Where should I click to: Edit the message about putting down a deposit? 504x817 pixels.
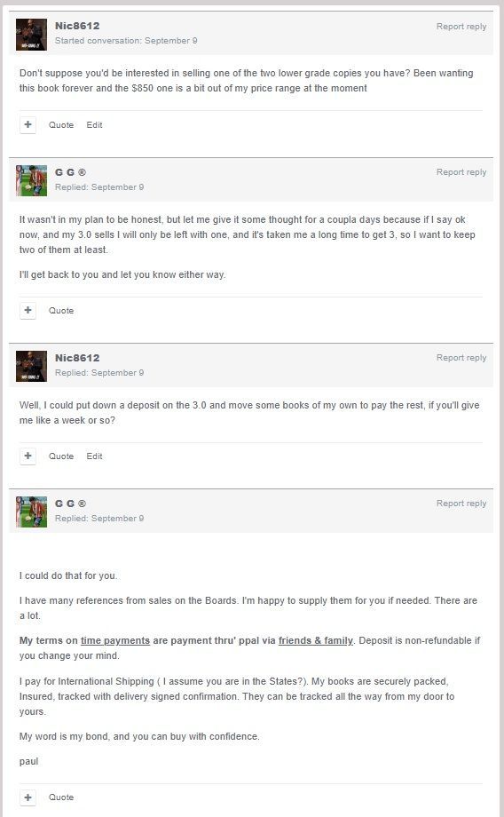pos(94,456)
